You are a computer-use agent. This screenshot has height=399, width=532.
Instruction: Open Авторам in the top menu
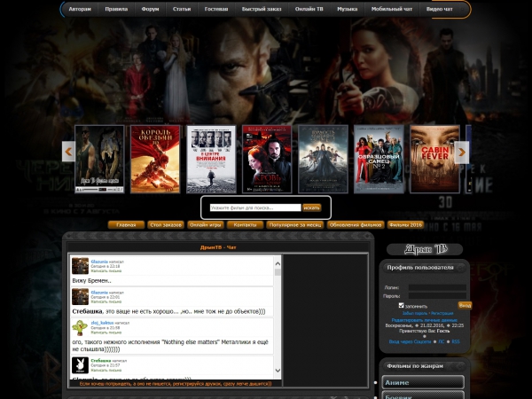[x=80, y=9]
